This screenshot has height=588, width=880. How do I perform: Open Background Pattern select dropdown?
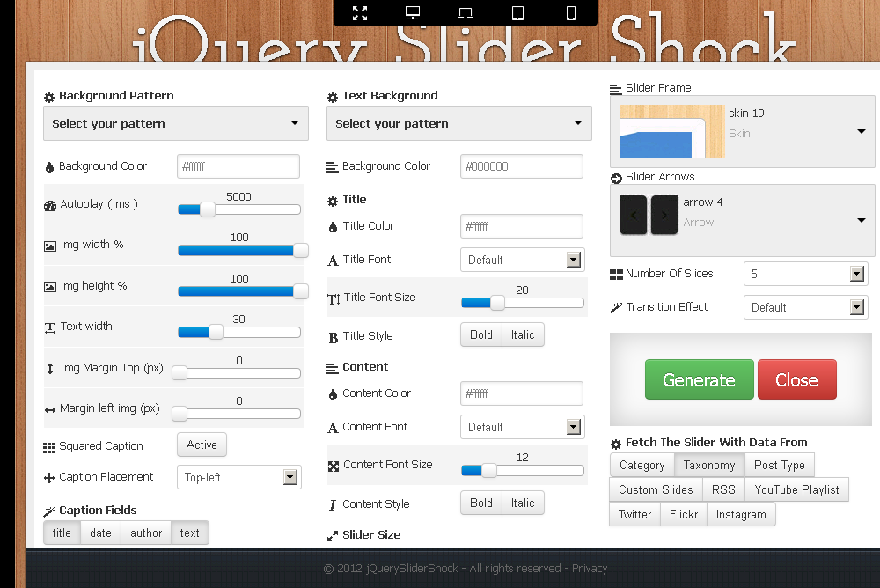point(176,123)
